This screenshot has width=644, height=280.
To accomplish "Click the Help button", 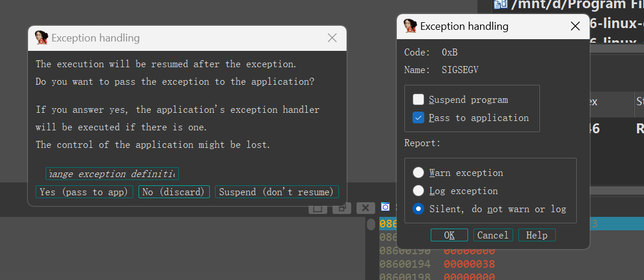I will [x=536, y=235].
